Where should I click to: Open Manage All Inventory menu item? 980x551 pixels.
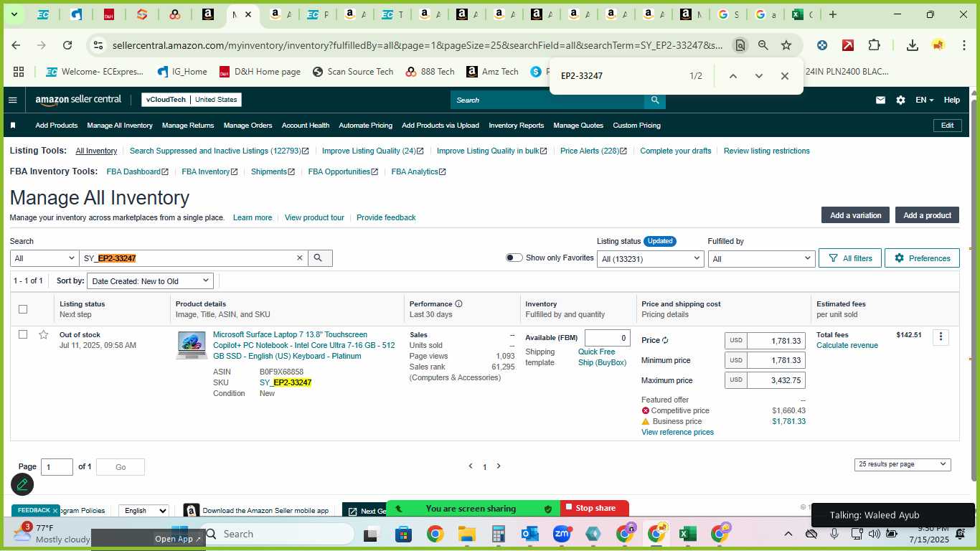[x=120, y=126]
